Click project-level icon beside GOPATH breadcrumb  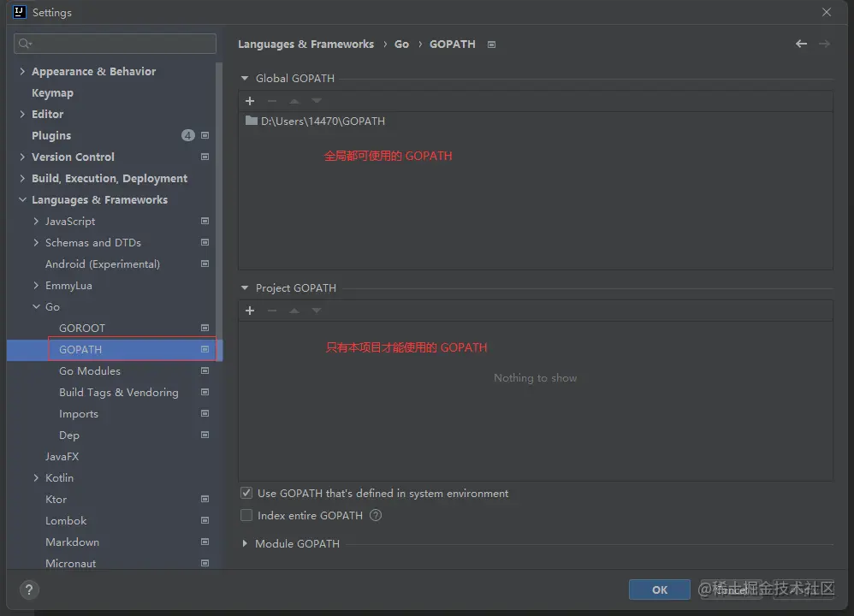pyautogui.click(x=491, y=44)
